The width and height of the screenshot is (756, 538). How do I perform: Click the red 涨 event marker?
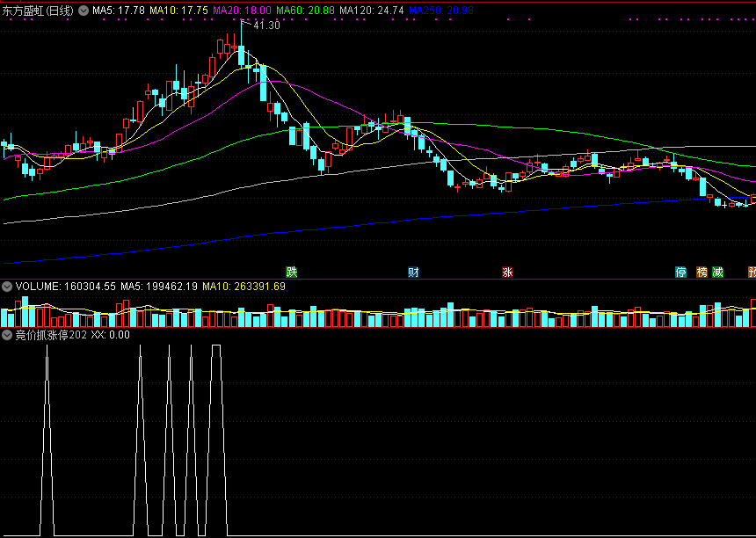tap(507, 272)
